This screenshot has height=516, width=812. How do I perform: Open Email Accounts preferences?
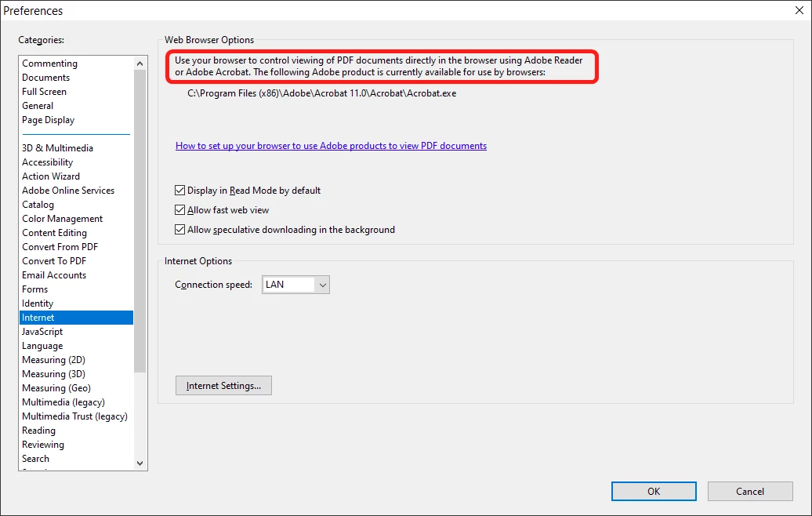coord(76,275)
